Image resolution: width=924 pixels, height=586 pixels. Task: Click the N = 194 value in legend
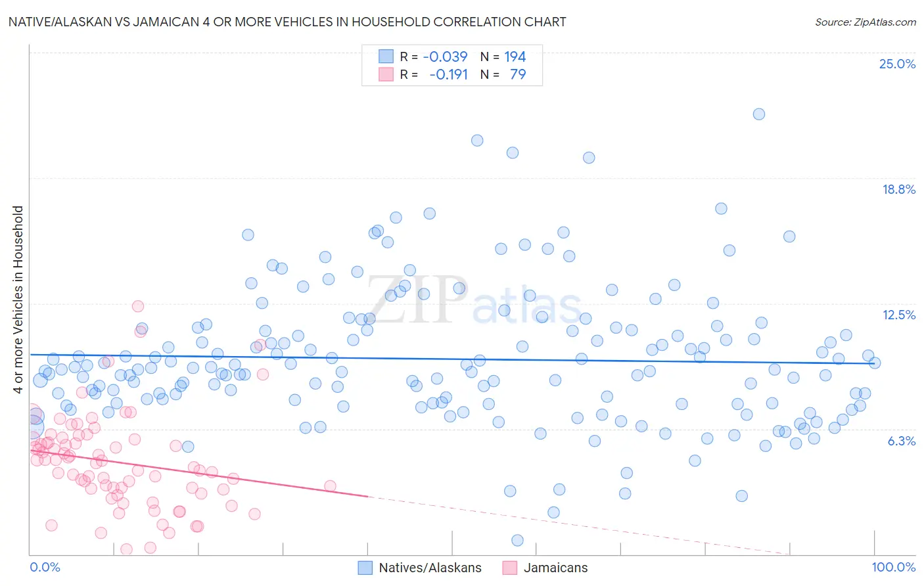coord(503,56)
